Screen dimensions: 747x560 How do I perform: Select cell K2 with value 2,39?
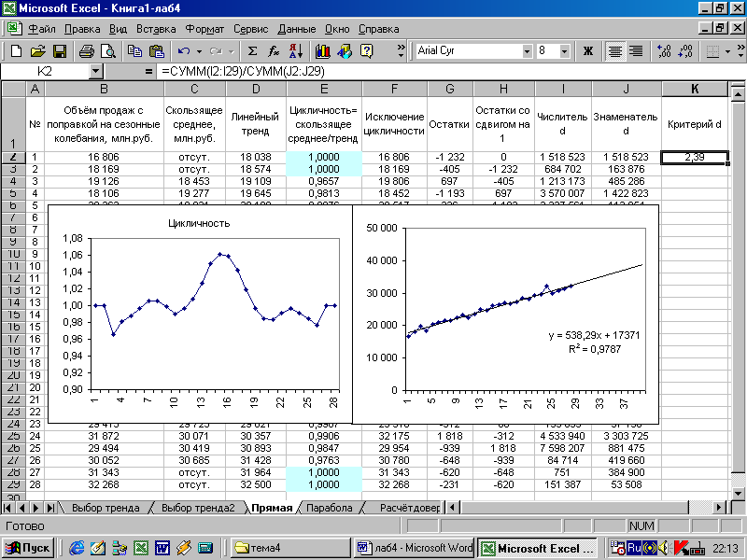pyautogui.click(x=695, y=157)
